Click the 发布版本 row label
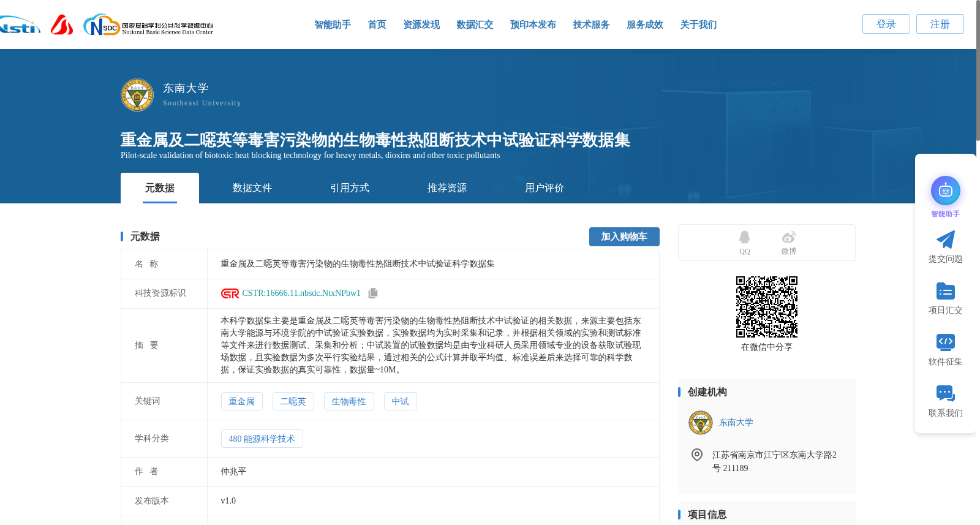 (x=152, y=501)
